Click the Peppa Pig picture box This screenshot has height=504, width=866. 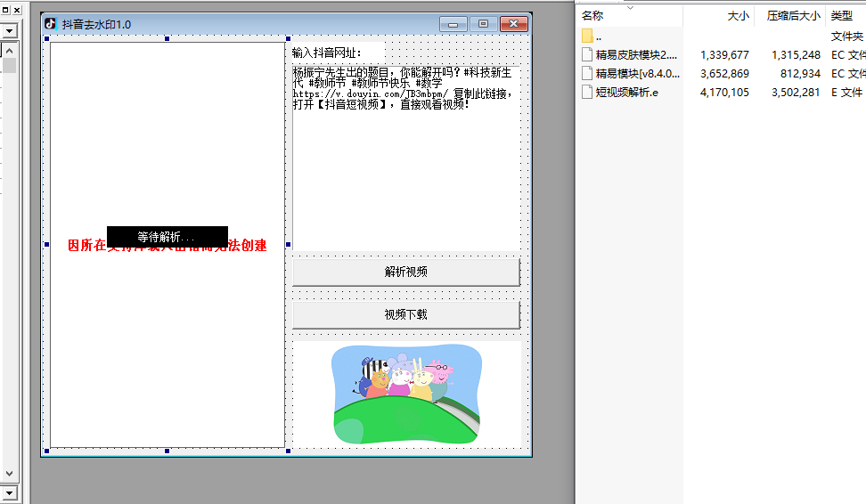[407, 394]
